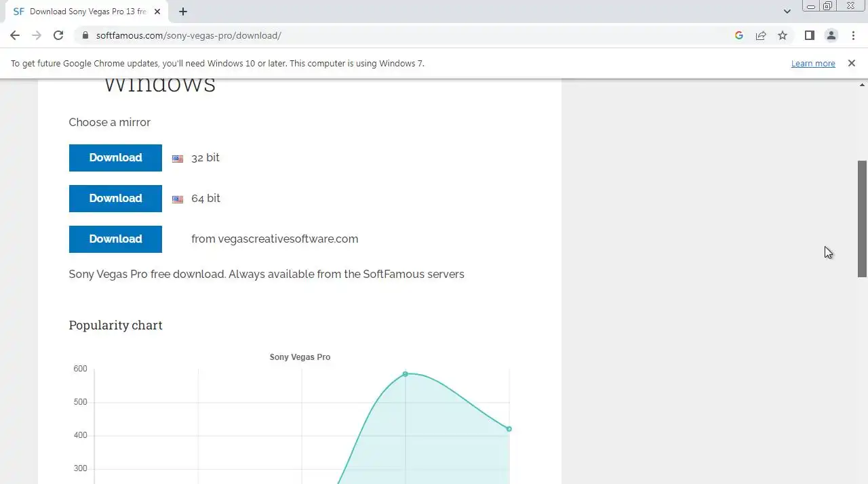This screenshot has width=868, height=484.
Task: Share this page icon
Action: point(761,35)
